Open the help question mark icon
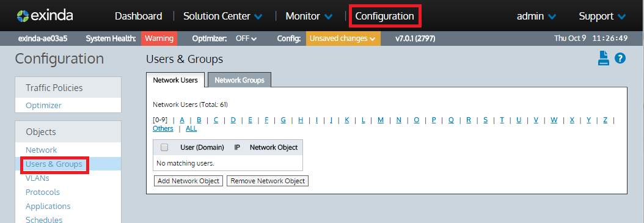Viewport: 644px width, 223px height. coord(620,58)
